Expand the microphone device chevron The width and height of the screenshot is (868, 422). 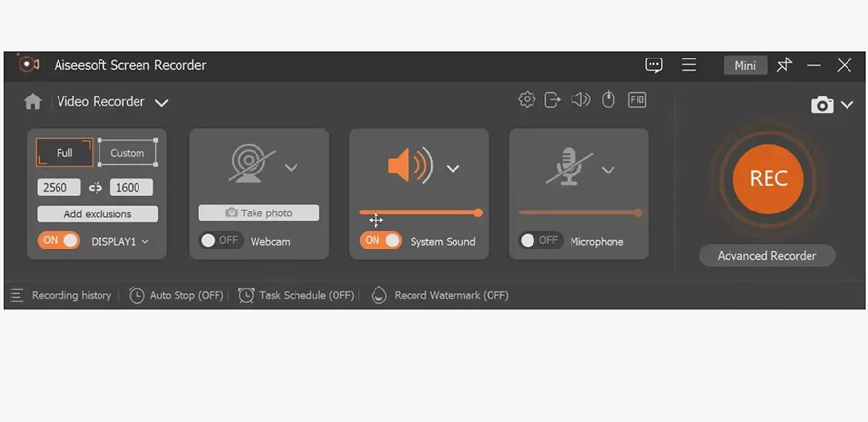click(608, 170)
